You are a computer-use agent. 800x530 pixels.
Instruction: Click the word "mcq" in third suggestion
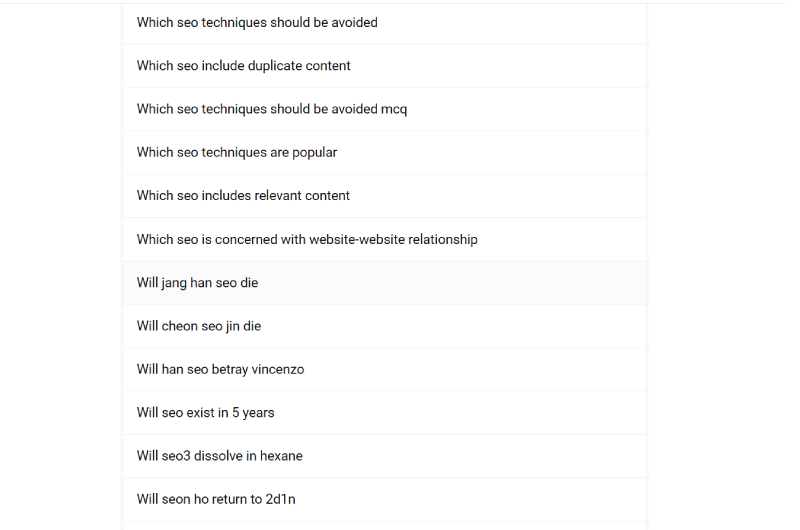click(x=394, y=110)
